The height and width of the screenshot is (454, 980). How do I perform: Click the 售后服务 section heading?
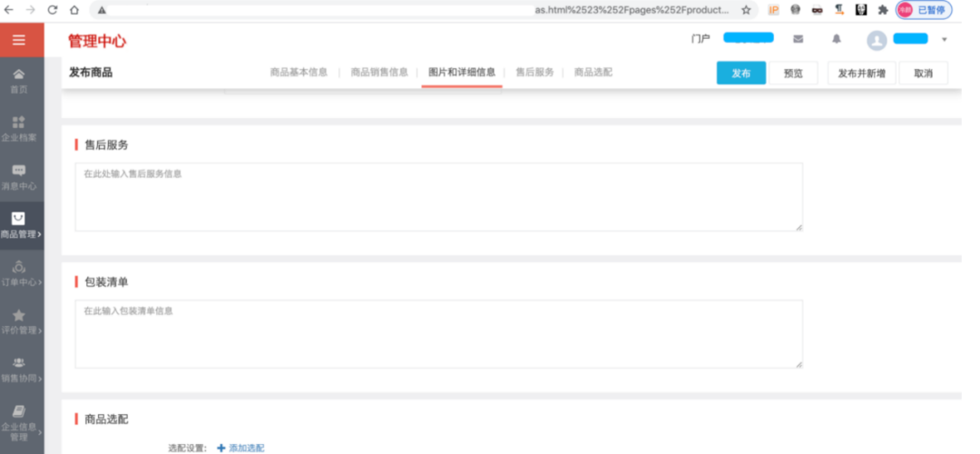click(106, 145)
